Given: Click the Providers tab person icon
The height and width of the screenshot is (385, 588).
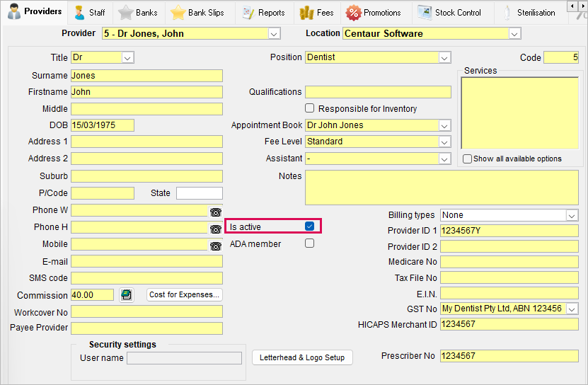Looking at the screenshot, I should click(14, 12).
